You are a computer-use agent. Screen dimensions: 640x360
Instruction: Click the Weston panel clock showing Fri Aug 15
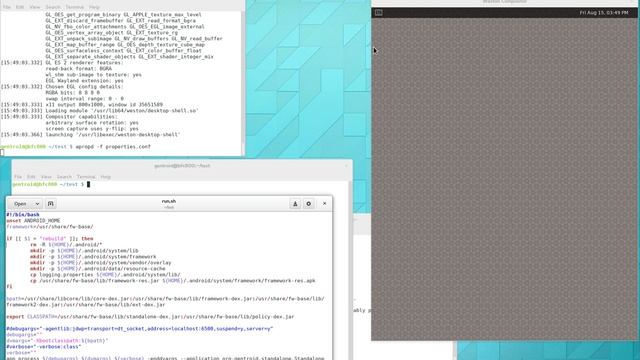click(x=604, y=13)
